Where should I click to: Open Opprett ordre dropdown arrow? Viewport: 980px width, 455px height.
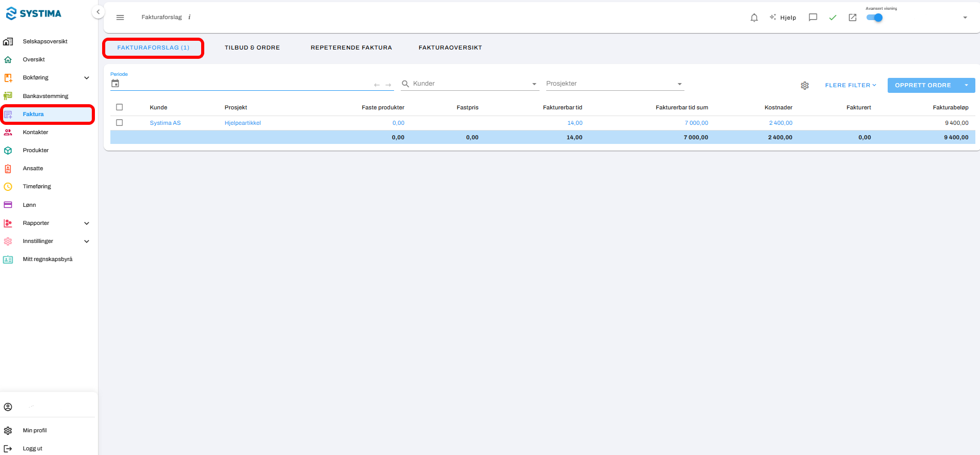[x=967, y=85]
